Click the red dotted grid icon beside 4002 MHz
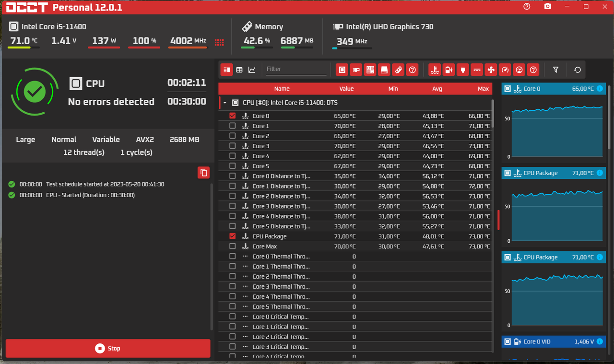The height and width of the screenshot is (364, 614). point(219,42)
